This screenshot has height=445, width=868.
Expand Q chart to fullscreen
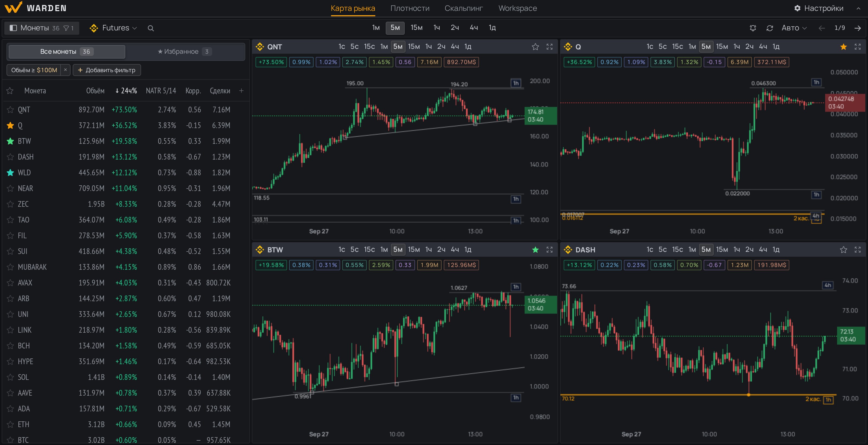click(857, 47)
